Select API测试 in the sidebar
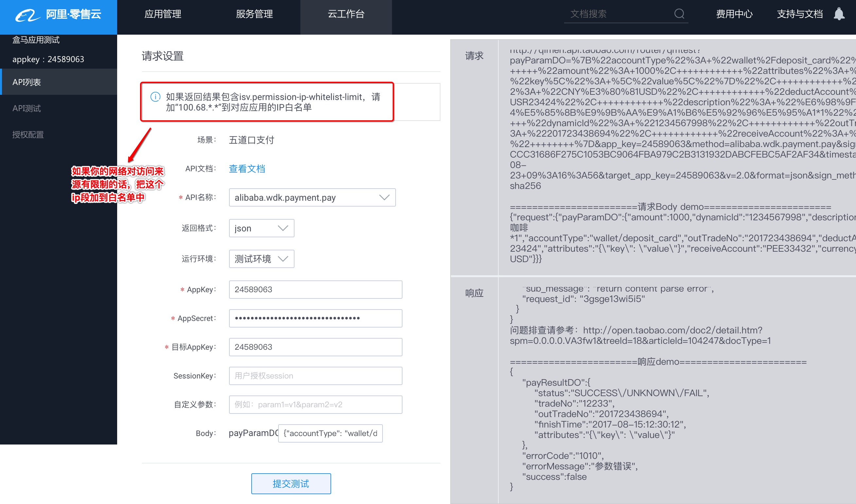Image resolution: width=856 pixels, height=504 pixels. [27, 108]
